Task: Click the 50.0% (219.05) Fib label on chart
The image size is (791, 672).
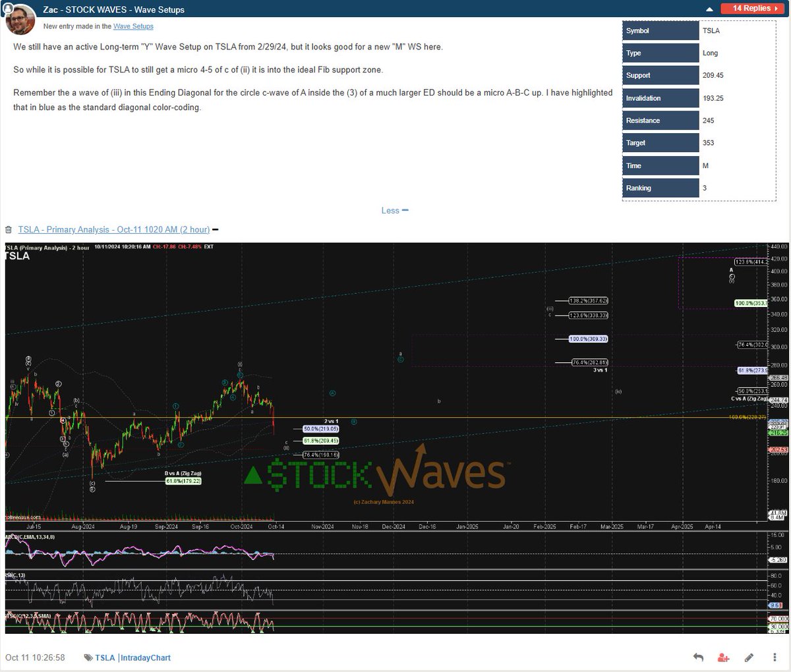Action: tap(321, 429)
